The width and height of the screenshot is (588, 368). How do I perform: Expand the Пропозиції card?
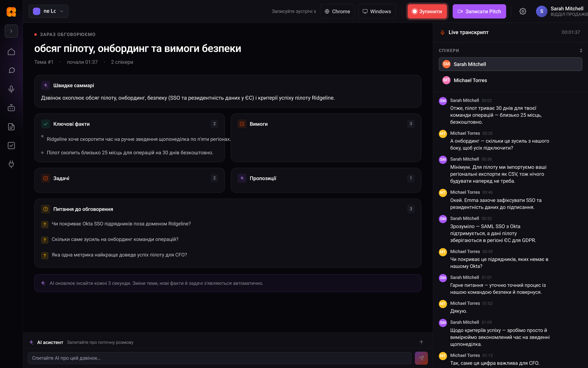pos(326,180)
